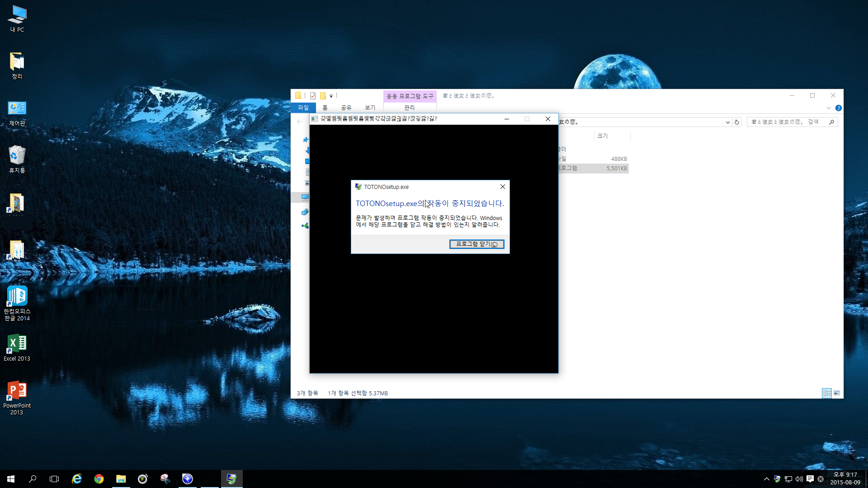This screenshot has height=488, width=868.
Task: Open the address bar history dropdown
Action: pos(727,122)
